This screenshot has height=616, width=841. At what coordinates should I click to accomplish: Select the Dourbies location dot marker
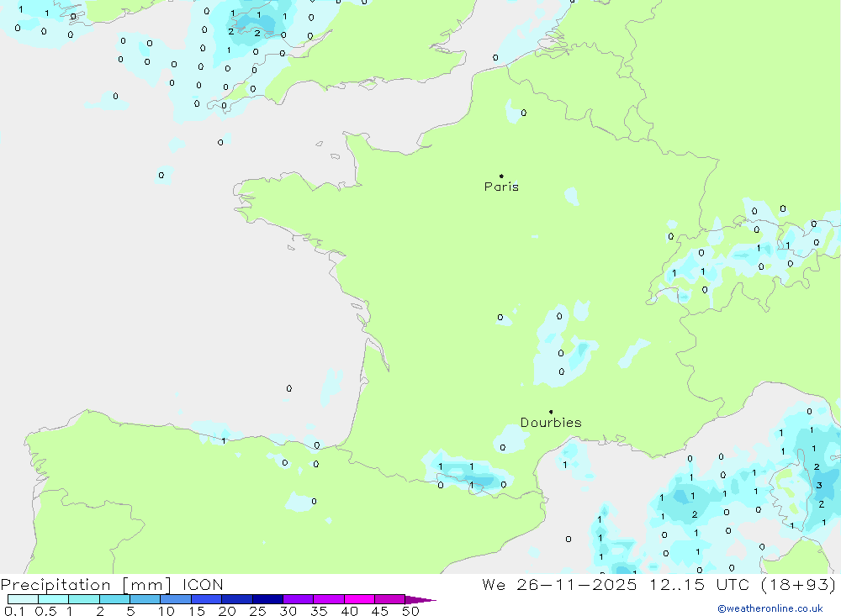[551, 412]
